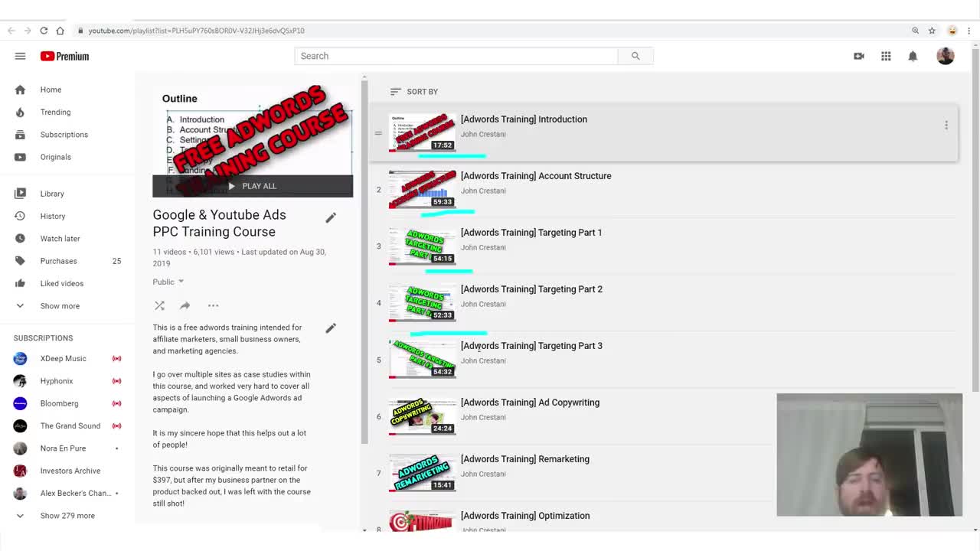Shuffle play the playlist
This screenshot has height=551, width=980.
(x=159, y=305)
